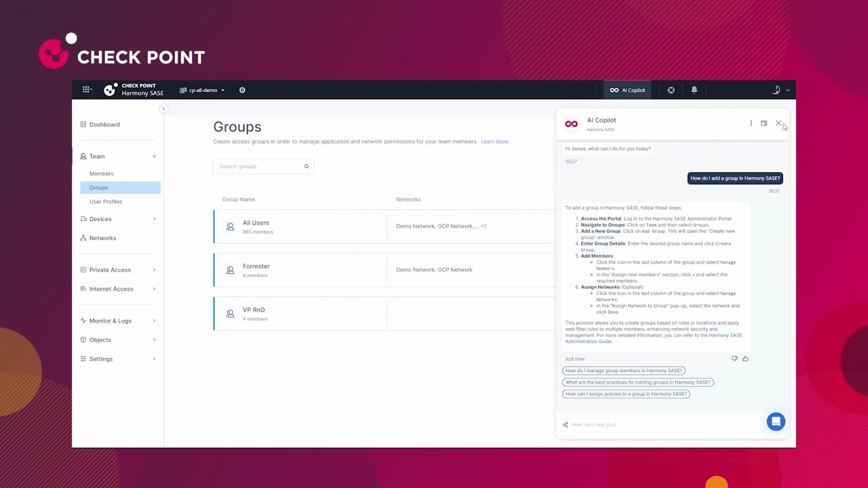The image size is (868, 488).
Task: Follow the Learn More link
Action: click(494, 142)
